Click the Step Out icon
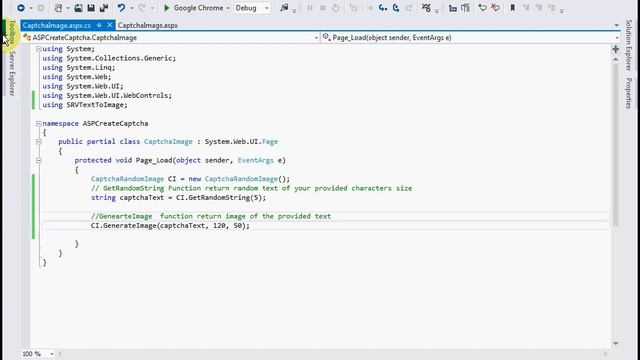This screenshot has width=640, height=360. (408, 8)
